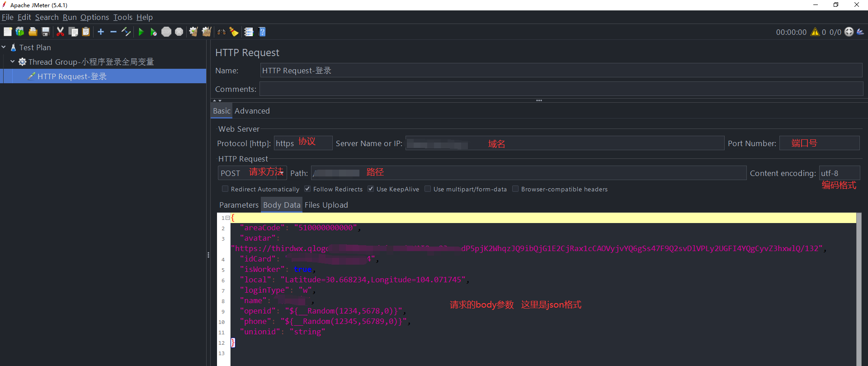Screen dimensions: 868x366
Task: Click the "areaCode" line in body data
Action: click(300, 228)
